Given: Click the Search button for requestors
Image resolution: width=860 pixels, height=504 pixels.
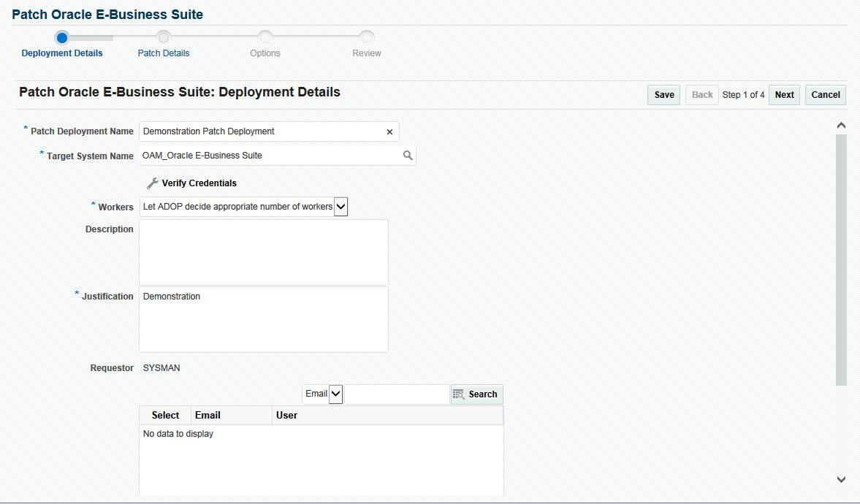Looking at the screenshot, I should tap(476, 394).
